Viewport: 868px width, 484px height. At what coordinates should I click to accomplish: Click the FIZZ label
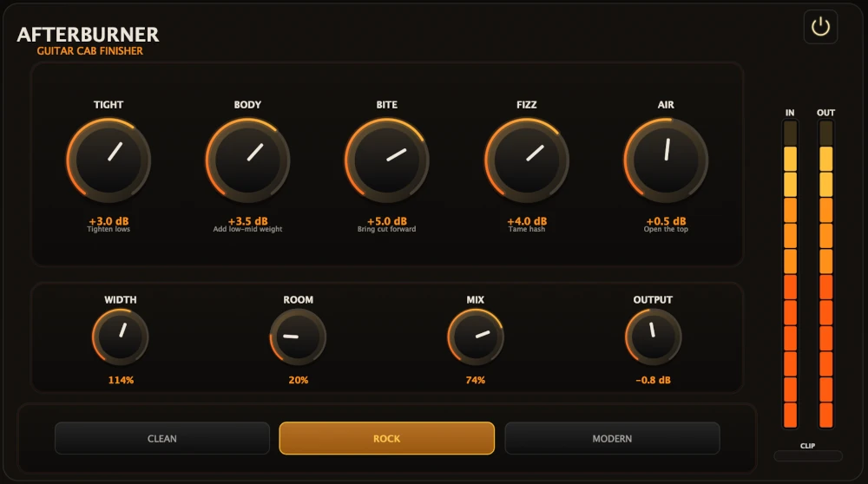click(x=527, y=105)
